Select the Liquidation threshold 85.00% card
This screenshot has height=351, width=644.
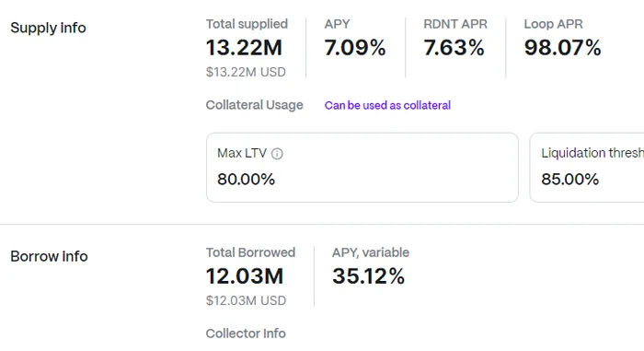587,167
